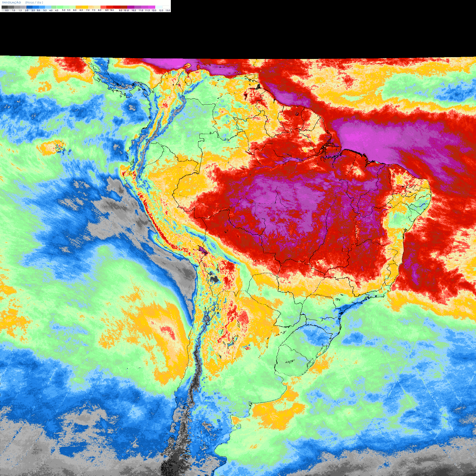
Task: Click the 2.0 legend value
Action: [27, 10]
